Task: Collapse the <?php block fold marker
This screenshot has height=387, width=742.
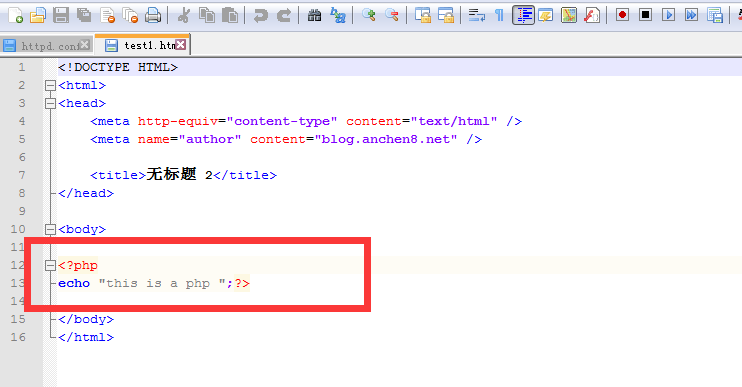Action: 50,265
